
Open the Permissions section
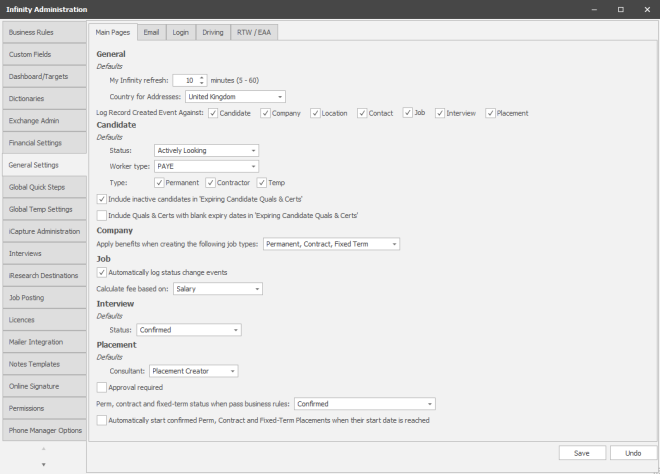(41, 408)
